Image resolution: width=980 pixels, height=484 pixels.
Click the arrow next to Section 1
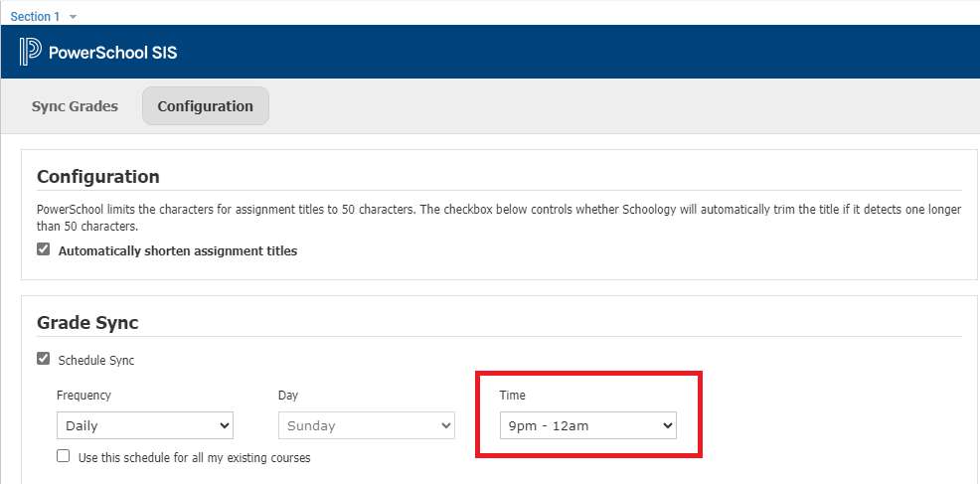(73, 17)
